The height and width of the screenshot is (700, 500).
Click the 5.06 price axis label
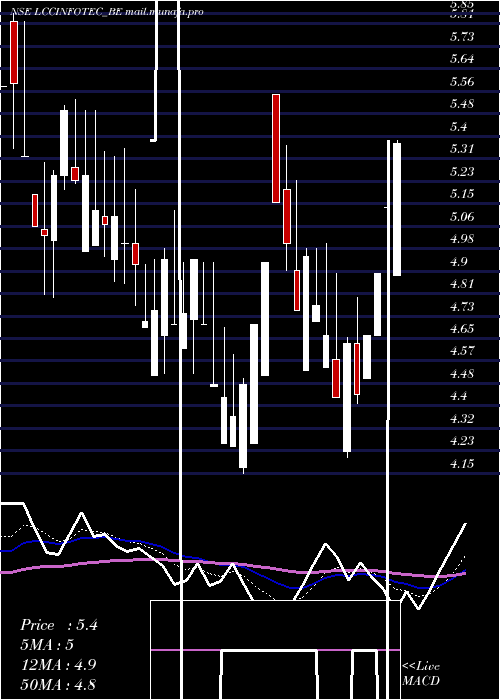462,217
